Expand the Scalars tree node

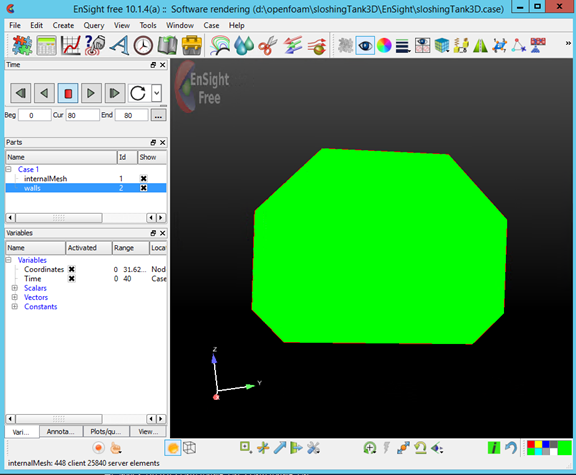[x=15, y=288]
